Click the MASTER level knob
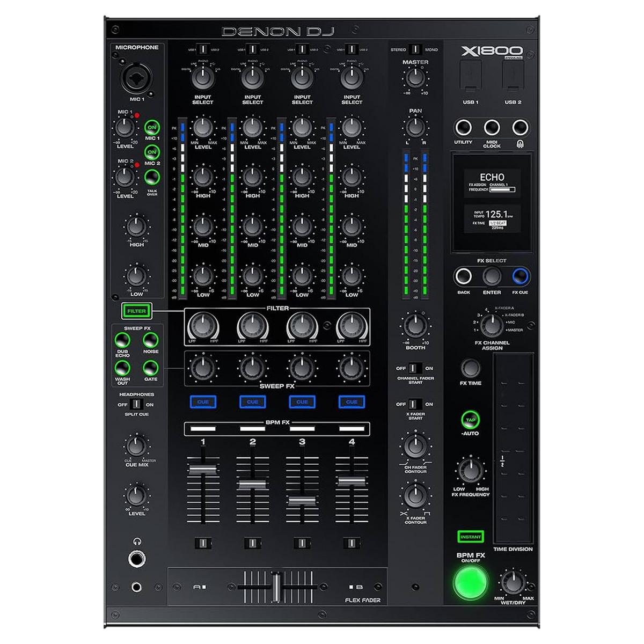The height and width of the screenshot is (644, 644). point(415,78)
